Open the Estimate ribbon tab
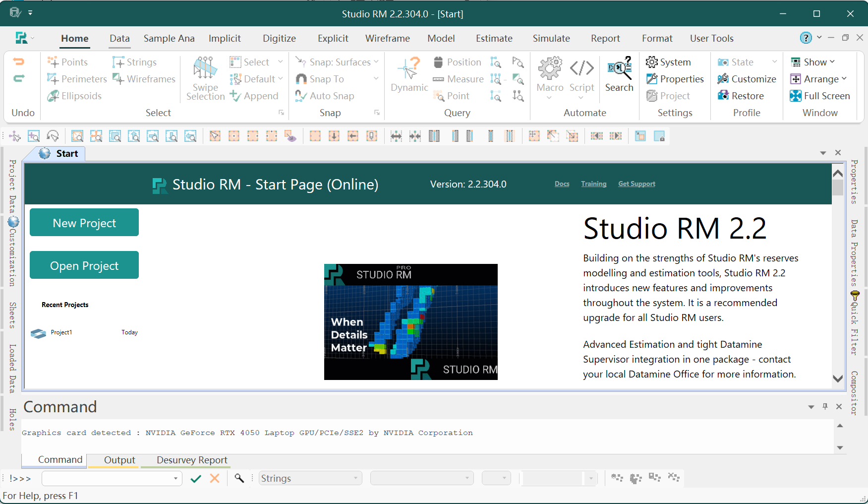The image size is (868, 504). [494, 38]
